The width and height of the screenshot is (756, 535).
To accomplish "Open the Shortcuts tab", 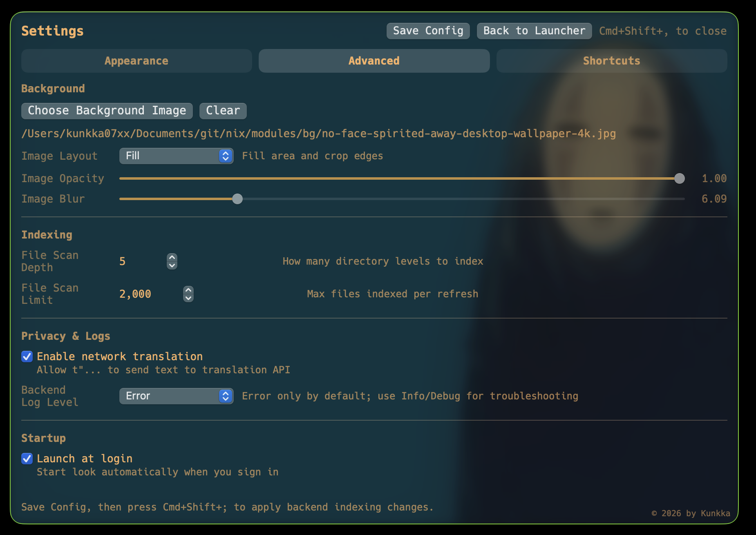I will pos(611,60).
